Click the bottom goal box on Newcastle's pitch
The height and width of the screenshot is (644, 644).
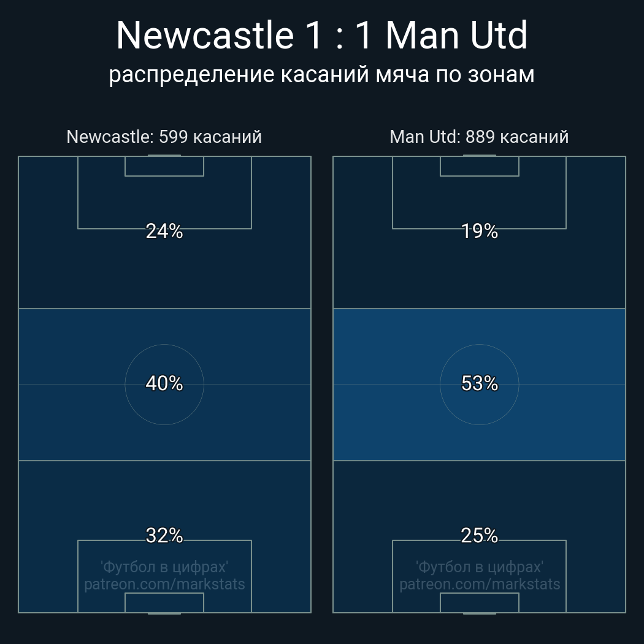(x=164, y=603)
